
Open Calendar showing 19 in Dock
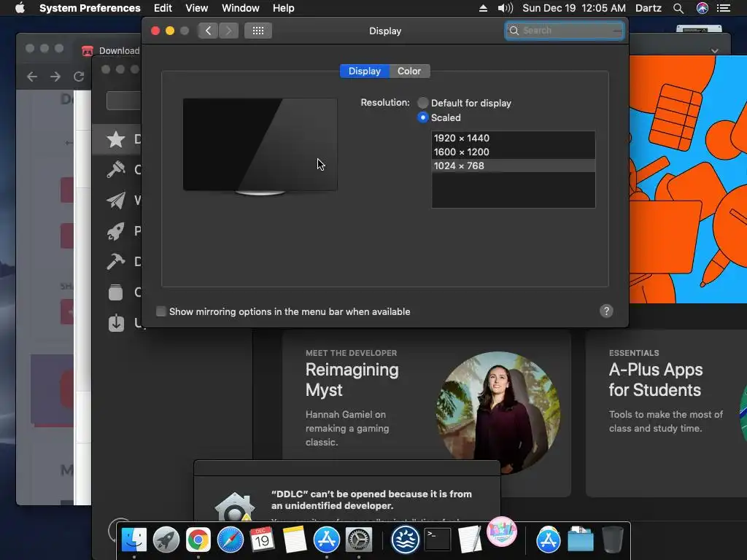tap(262, 540)
